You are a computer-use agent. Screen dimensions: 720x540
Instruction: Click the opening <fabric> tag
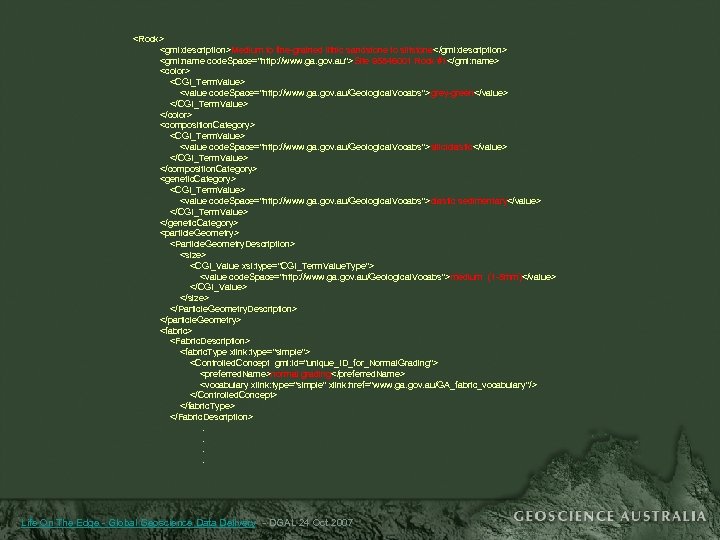point(176,331)
